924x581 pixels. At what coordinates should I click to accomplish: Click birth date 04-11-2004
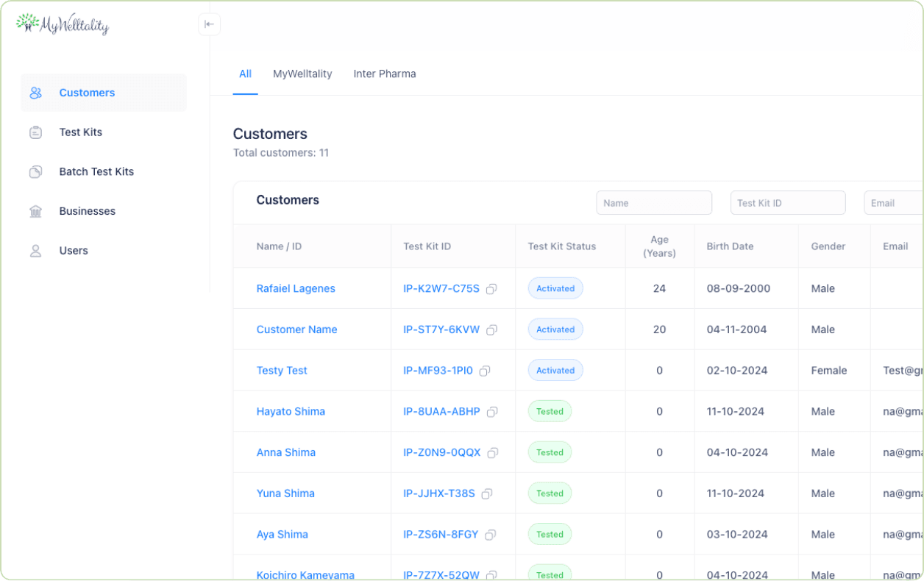point(737,329)
